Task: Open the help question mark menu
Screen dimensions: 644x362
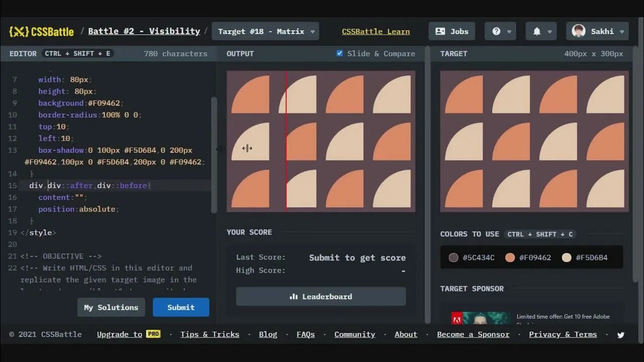Action: pyautogui.click(x=501, y=31)
